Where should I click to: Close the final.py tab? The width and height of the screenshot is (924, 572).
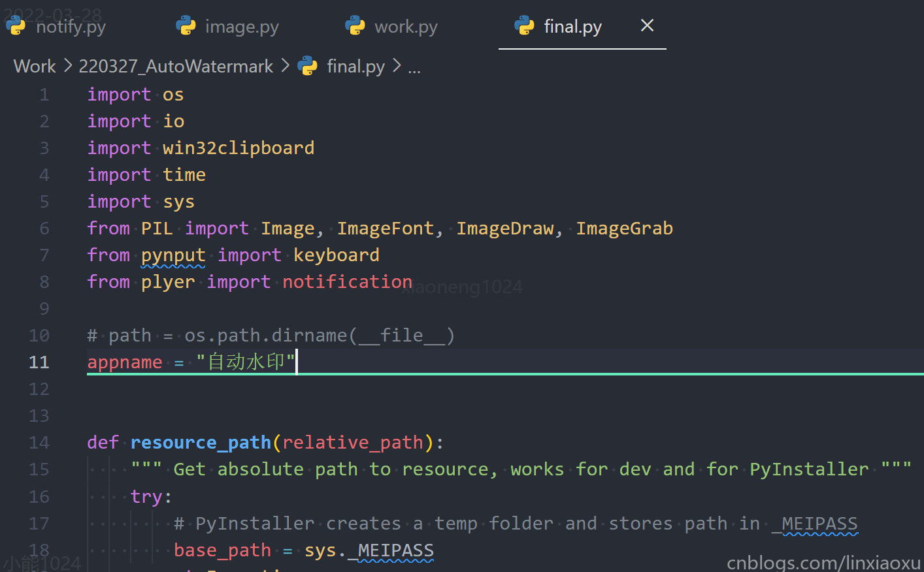pos(647,25)
